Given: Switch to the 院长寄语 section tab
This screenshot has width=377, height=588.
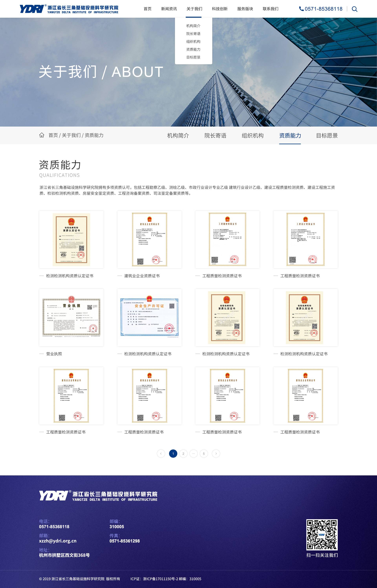Looking at the screenshot, I should click(x=216, y=135).
